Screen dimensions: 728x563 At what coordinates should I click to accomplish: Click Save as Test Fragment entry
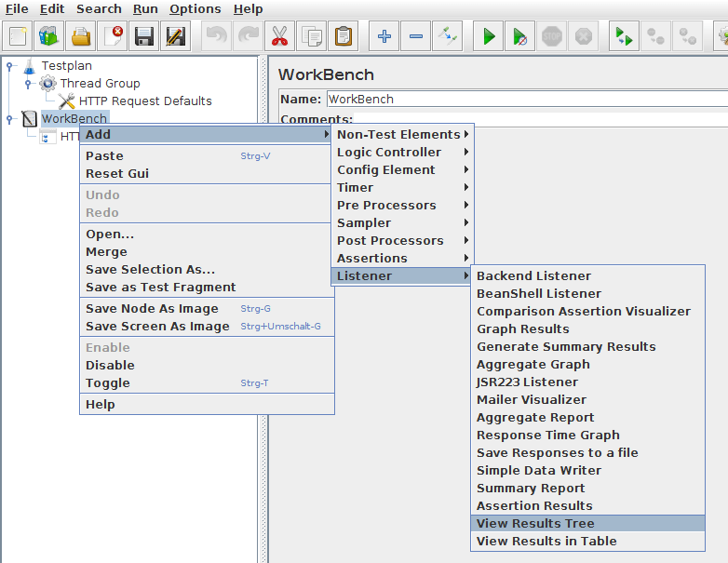point(160,288)
